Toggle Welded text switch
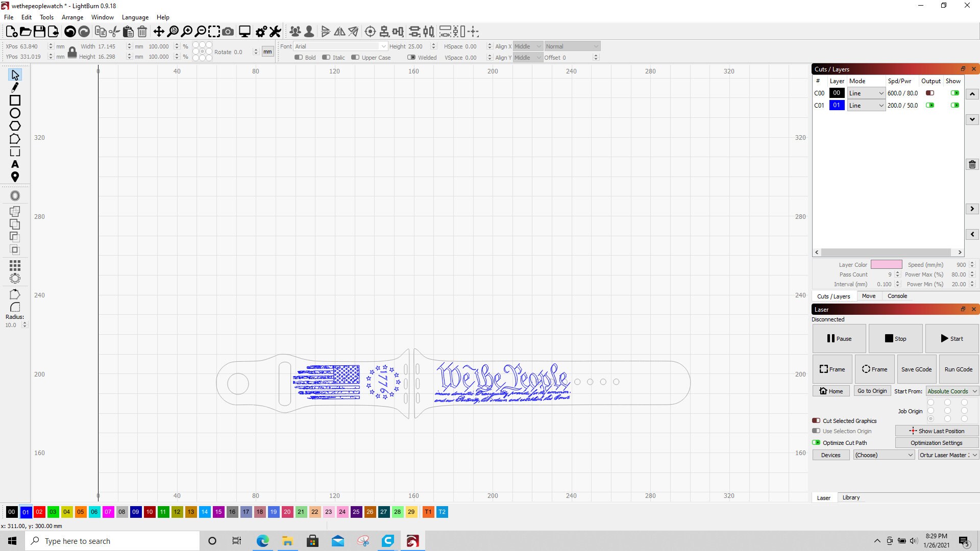 [411, 58]
